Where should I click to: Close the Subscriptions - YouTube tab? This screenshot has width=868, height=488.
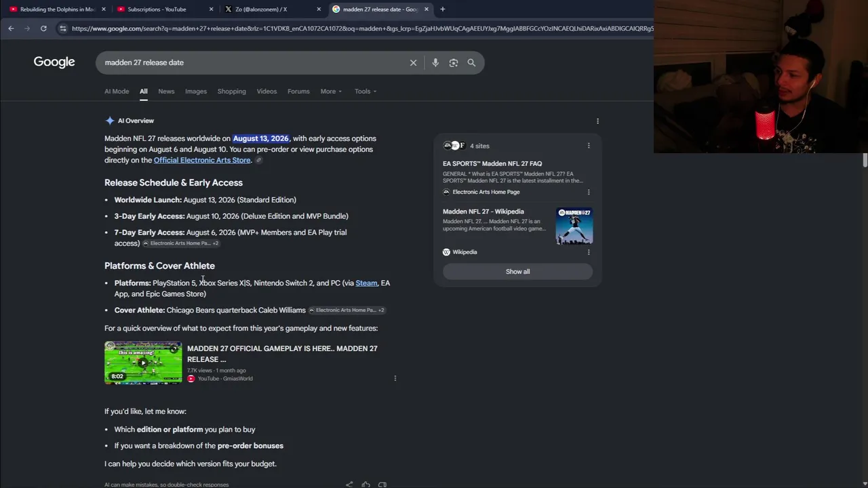(x=211, y=9)
